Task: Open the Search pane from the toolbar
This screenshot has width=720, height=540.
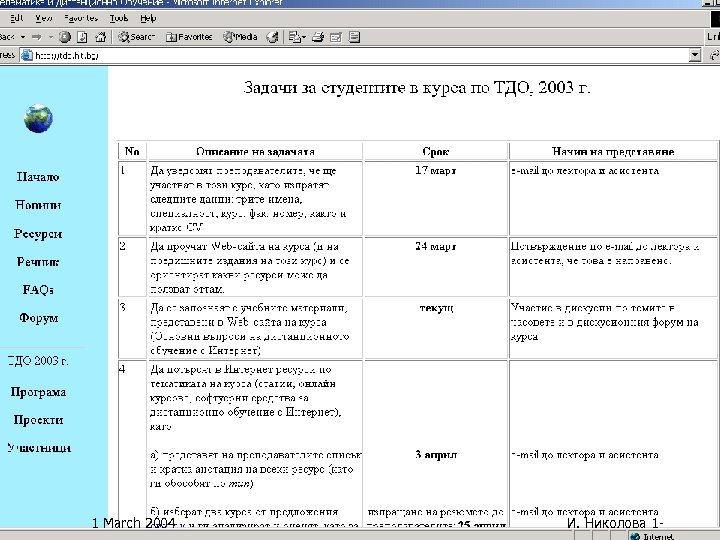Action: point(136,37)
